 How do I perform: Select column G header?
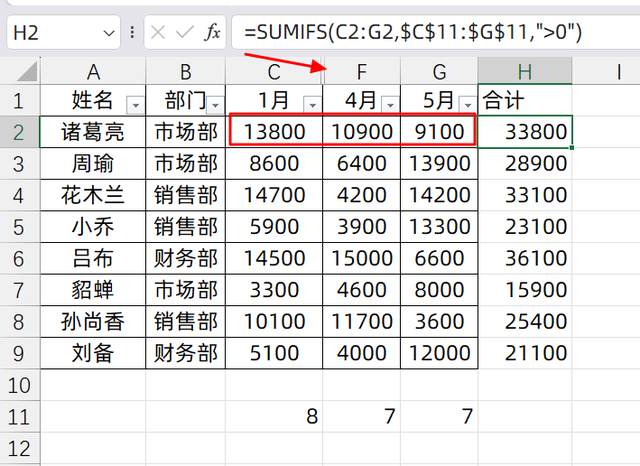(439, 72)
